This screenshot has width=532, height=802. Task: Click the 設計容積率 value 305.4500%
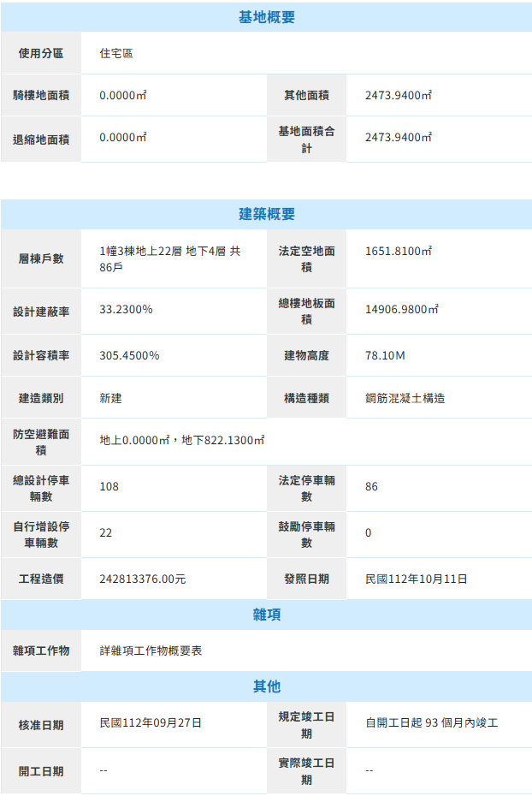129,355
